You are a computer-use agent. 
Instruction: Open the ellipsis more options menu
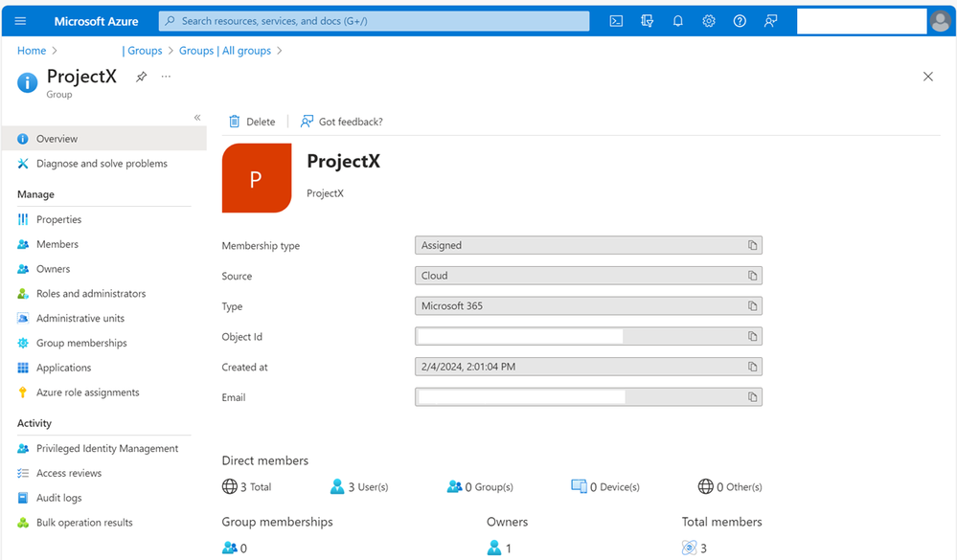[x=166, y=77]
